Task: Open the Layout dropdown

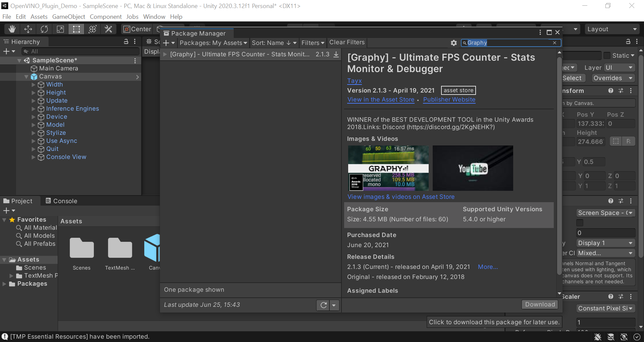Action: [x=612, y=29]
